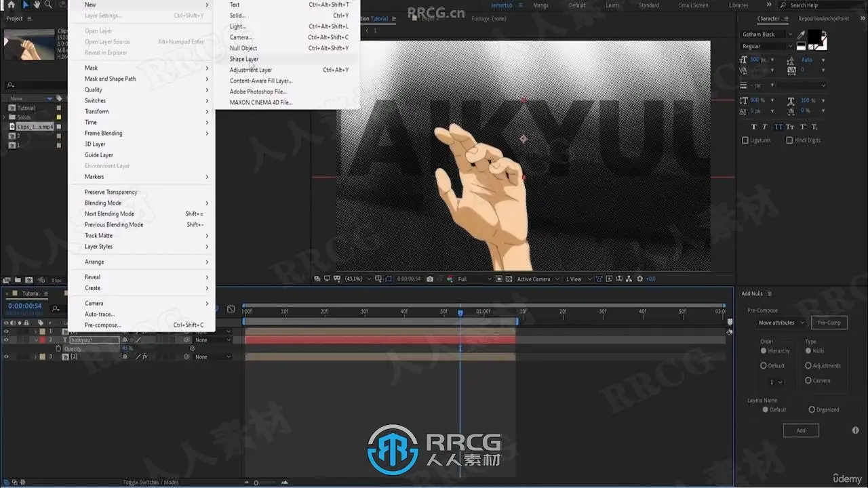The image size is (868, 488).
Task: Create new folder in Project panel
Action: [x=18, y=280]
